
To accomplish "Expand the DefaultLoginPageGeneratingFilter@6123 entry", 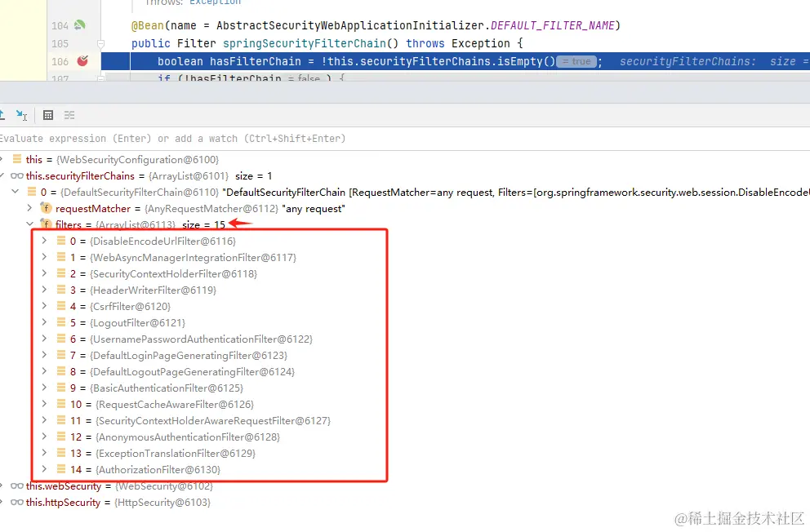I will click(44, 355).
